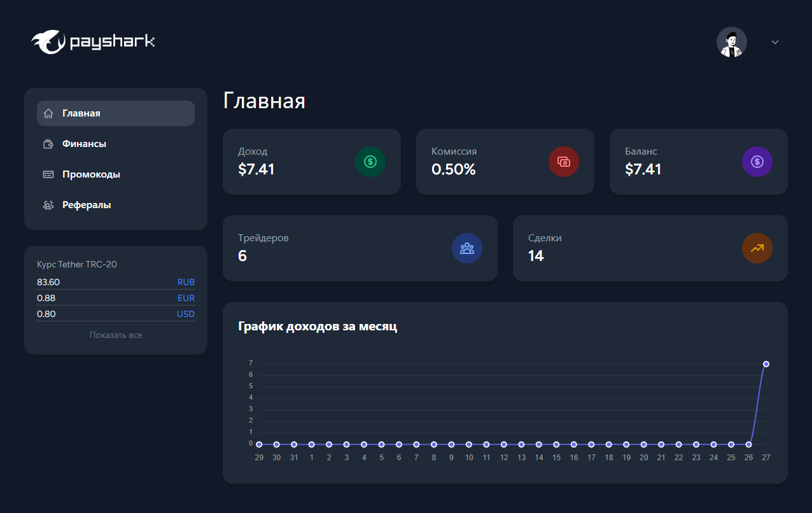Go to the Финансы section
The image size is (812, 513).
pos(84,144)
